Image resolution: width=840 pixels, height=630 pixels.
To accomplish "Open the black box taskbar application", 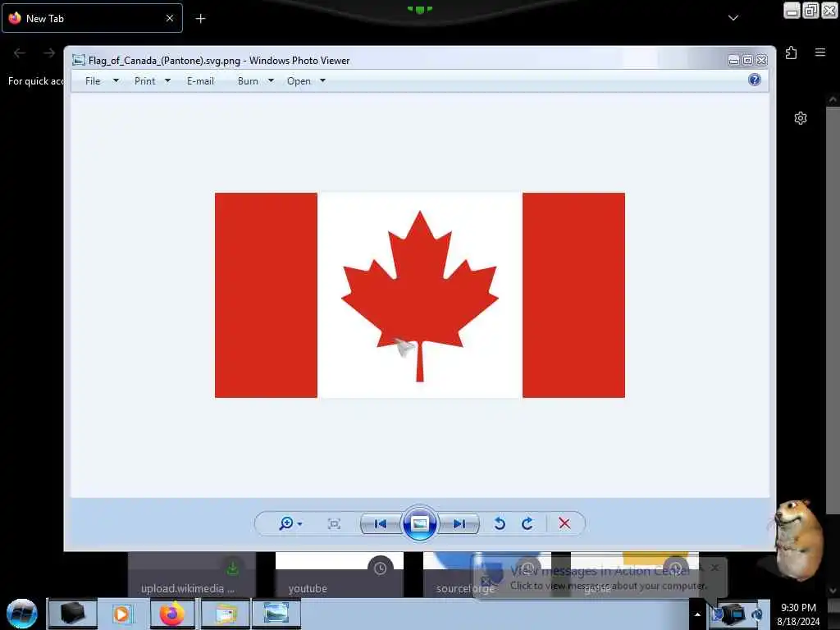I will (x=72, y=614).
